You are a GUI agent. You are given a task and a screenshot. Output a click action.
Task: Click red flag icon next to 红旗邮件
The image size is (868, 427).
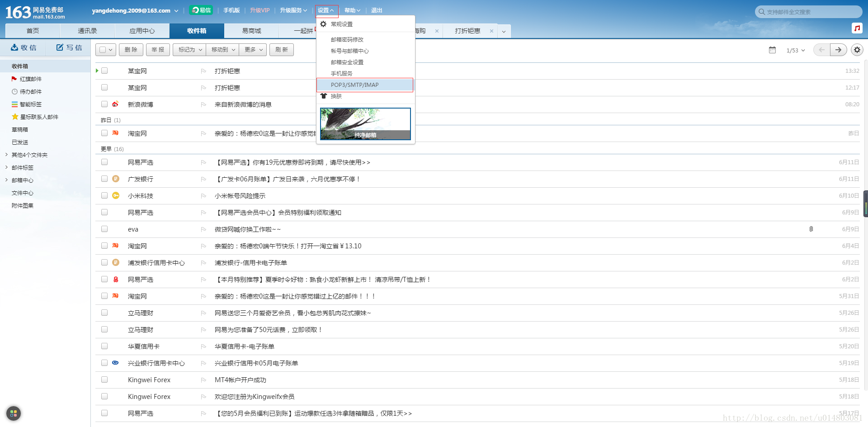click(x=14, y=79)
